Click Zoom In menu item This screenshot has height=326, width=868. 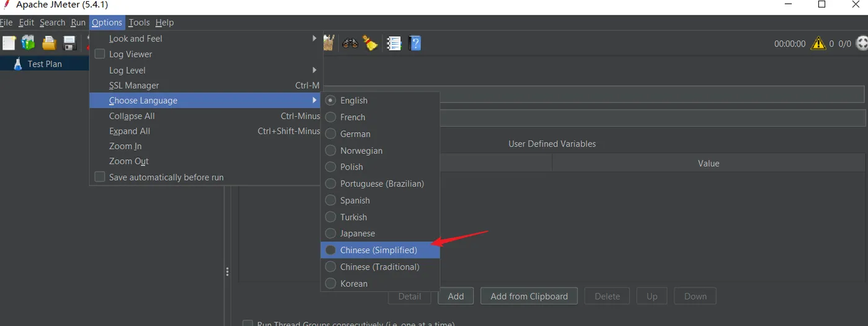click(205, 146)
